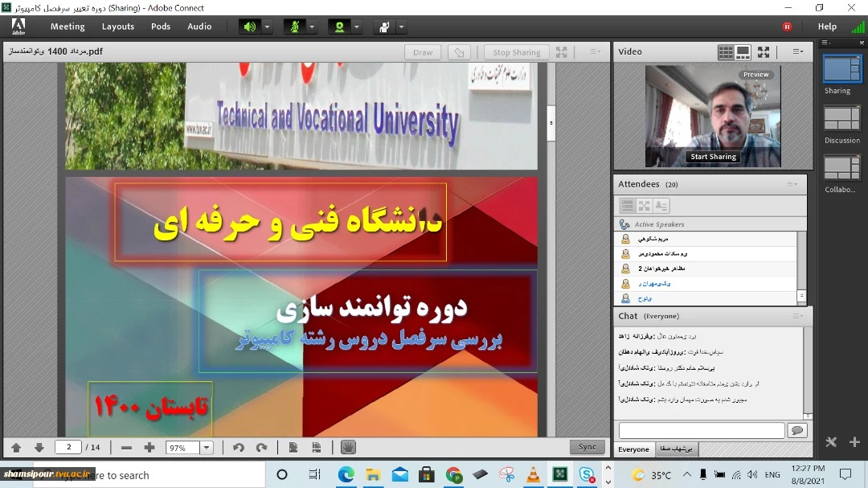Select the first attendee in the list
The height and width of the screenshot is (488, 868).
tap(706, 239)
